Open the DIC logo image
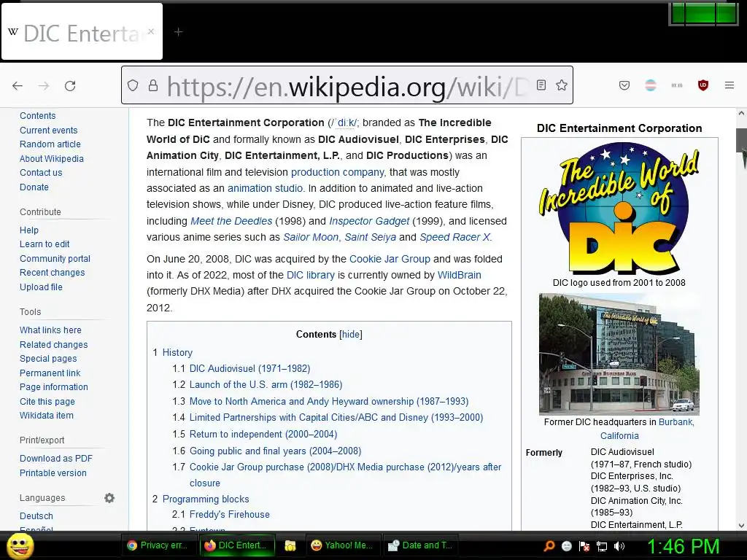 tap(619, 210)
